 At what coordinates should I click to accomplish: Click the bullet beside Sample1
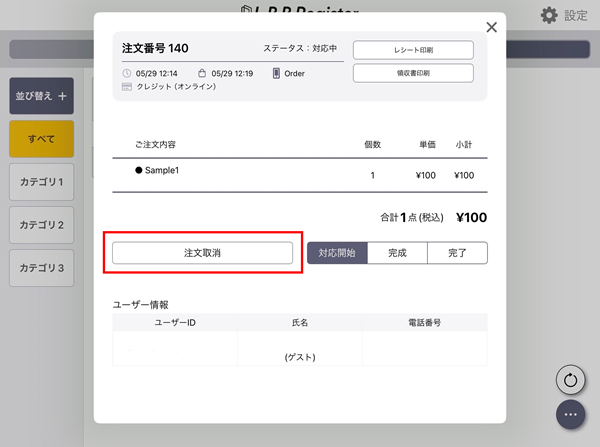pos(139,171)
